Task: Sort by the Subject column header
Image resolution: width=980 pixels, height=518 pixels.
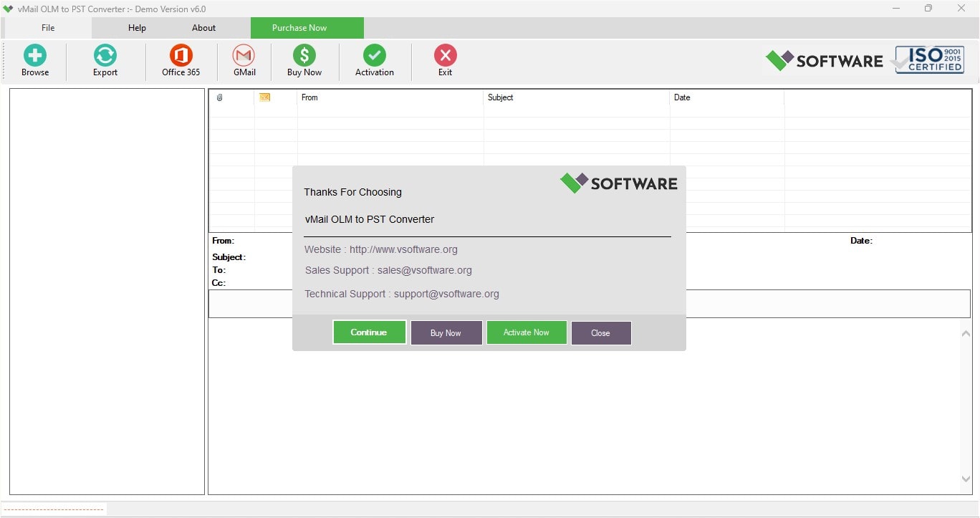Action: pos(577,97)
